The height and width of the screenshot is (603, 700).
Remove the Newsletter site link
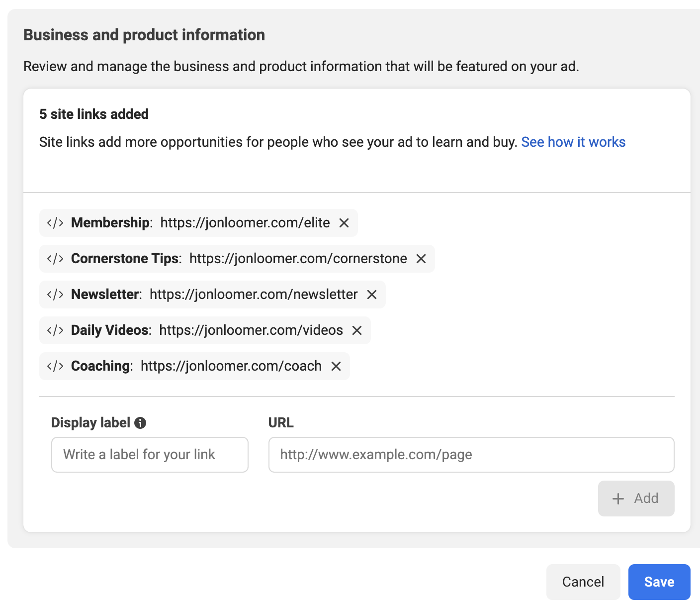click(x=372, y=295)
